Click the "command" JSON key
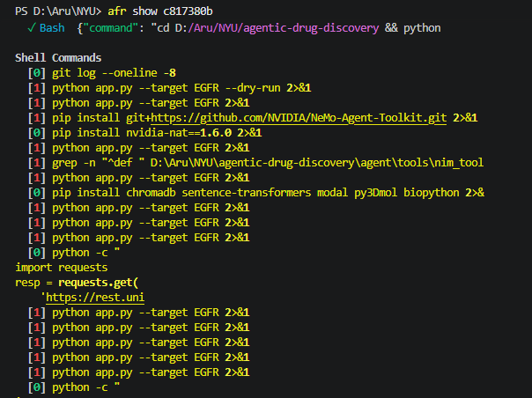The height and width of the screenshot is (398, 532). pos(111,28)
